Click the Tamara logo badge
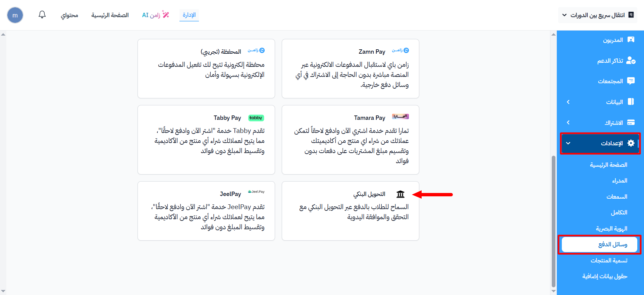644x295 pixels. pos(400,117)
